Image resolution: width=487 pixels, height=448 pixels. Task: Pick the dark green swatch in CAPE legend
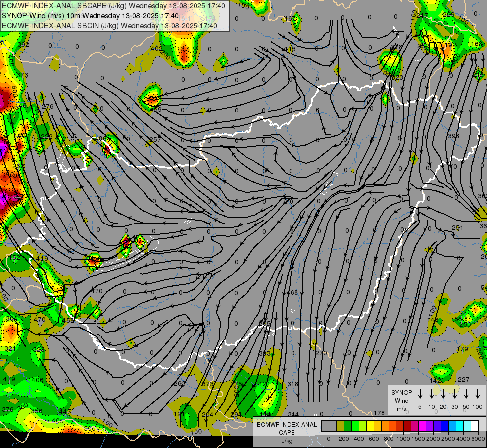tap(348, 426)
